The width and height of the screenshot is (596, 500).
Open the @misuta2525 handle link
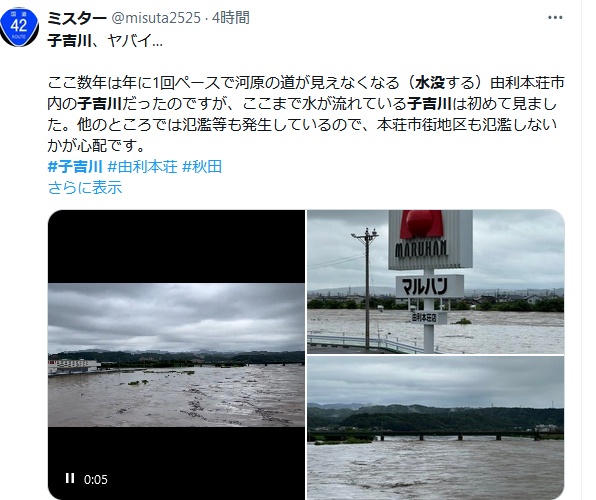pyautogui.click(x=156, y=18)
